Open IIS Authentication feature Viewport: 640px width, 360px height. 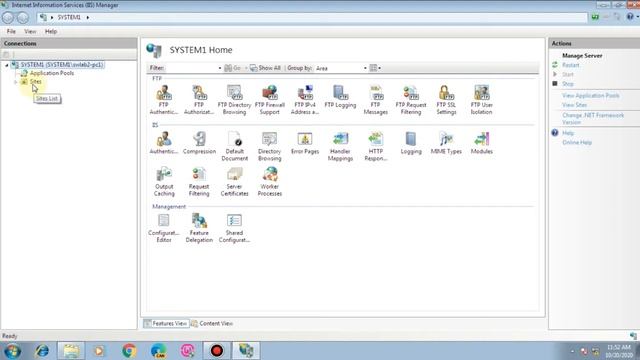pos(164,143)
